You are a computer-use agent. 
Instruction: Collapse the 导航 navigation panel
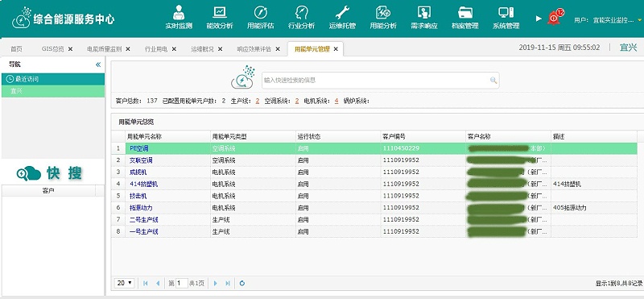coord(98,64)
